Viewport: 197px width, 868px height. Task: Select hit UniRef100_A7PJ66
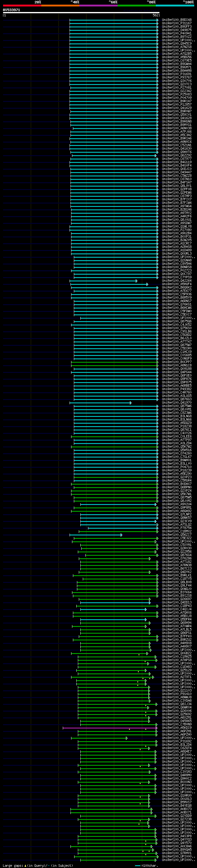click(x=177, y=132)
